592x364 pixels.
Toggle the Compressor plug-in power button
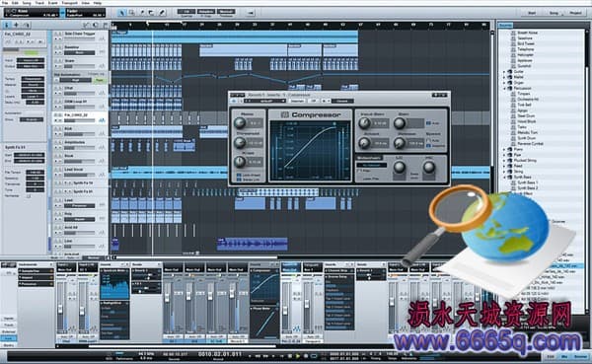(x=233, y=101)
